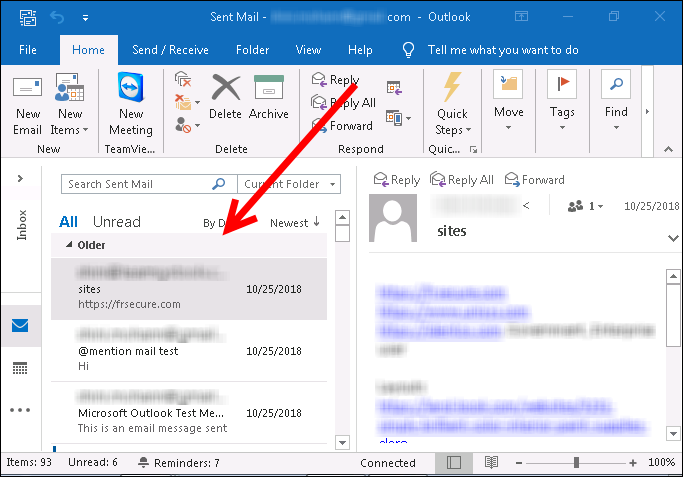Viewport: 683px width, 477px height.
Task: Click Undo in quick access toolbar
Action: click(x=57, y=17)
